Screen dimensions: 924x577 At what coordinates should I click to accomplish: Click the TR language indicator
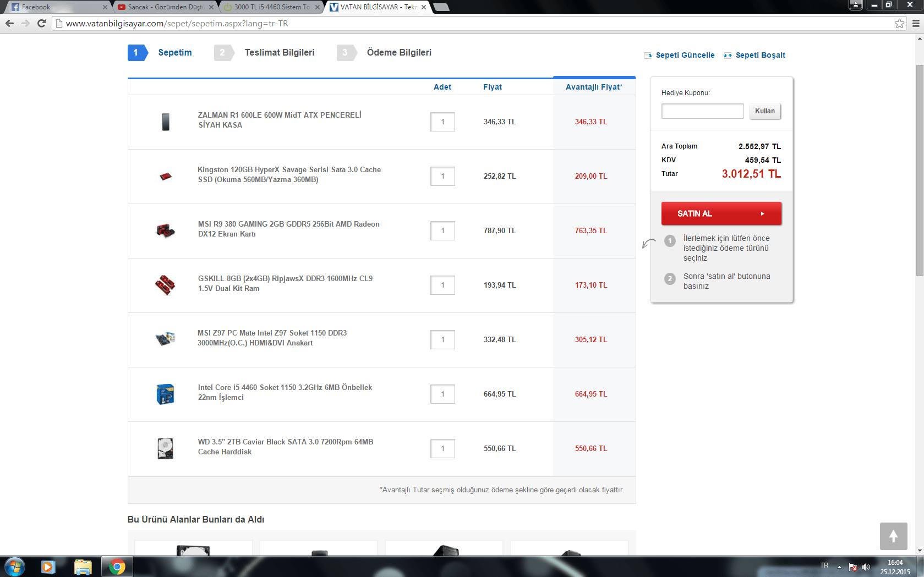click(x=824, y=565)
